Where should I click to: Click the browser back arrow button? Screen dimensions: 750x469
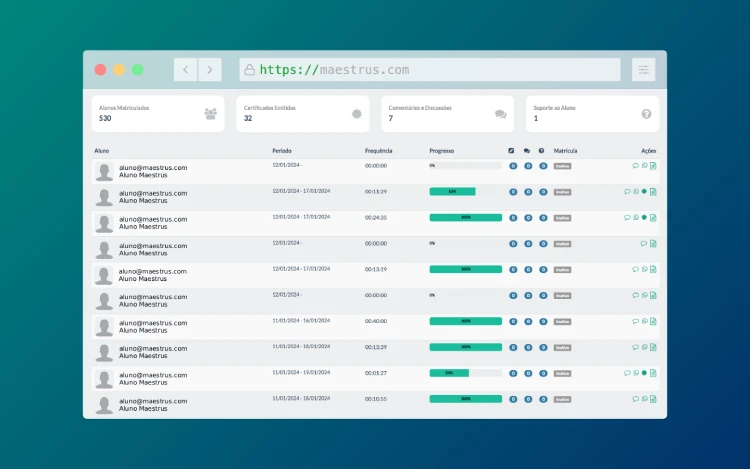click(185, 70)
